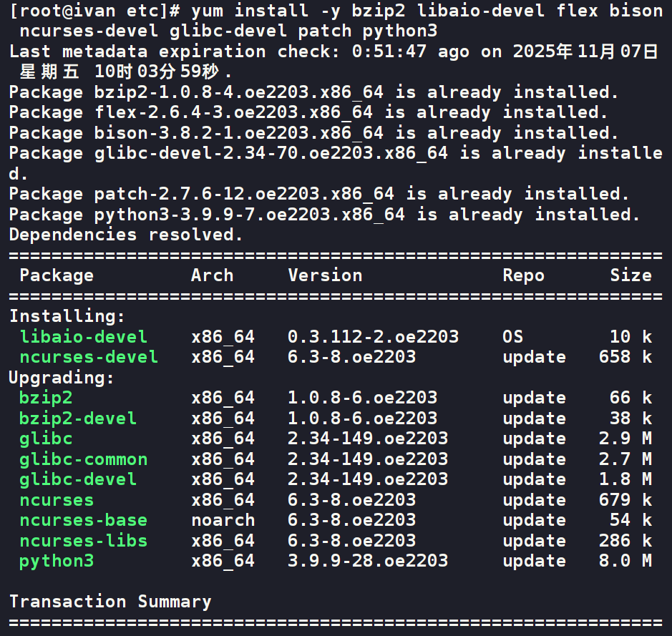Screen dimensions: 672x636
Task: Click the green python3 package name
Action: pos(57,562)
